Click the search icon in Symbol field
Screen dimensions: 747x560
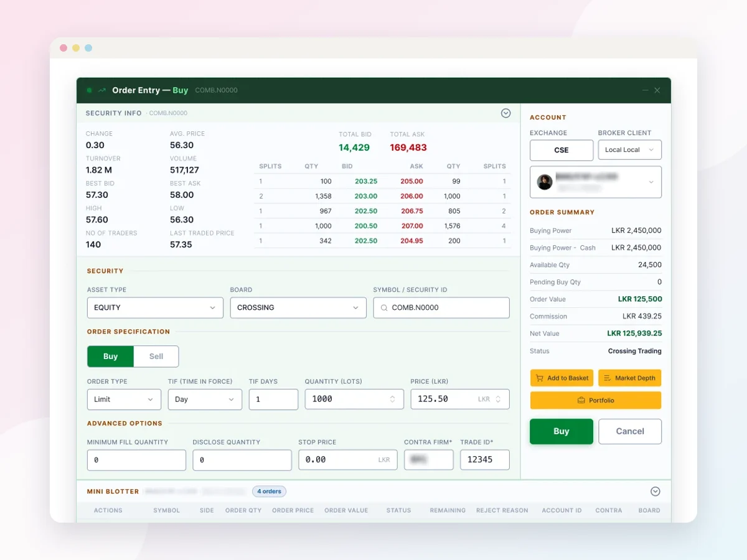point(384,307)
